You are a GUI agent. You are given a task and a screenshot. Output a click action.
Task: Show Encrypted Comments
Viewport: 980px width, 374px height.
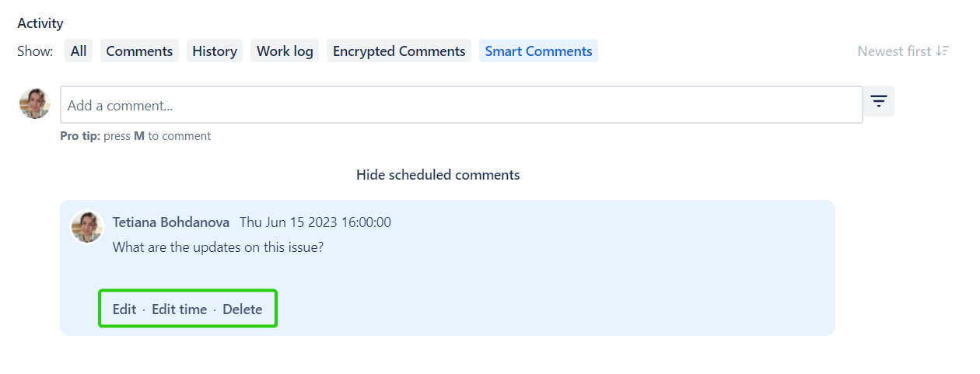click(x=399, y=51)
